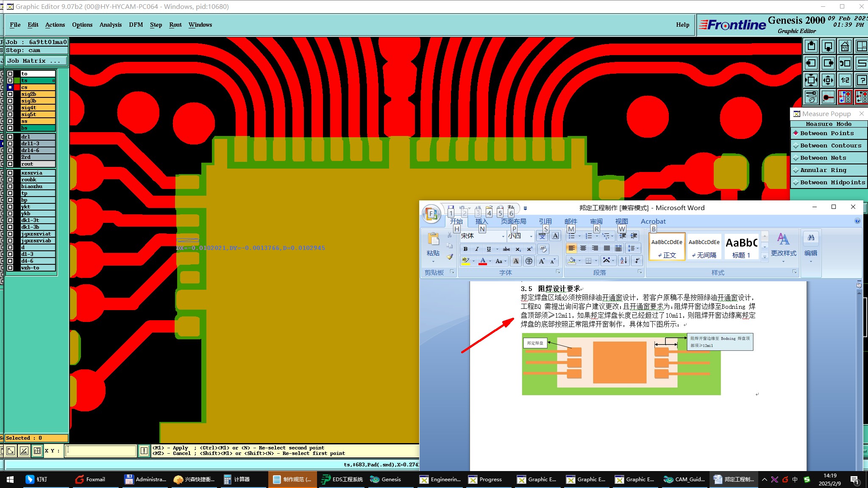Screen dimensions: 868x488
Task: Click the X Y coordinate input field
Action: [101, 451]
